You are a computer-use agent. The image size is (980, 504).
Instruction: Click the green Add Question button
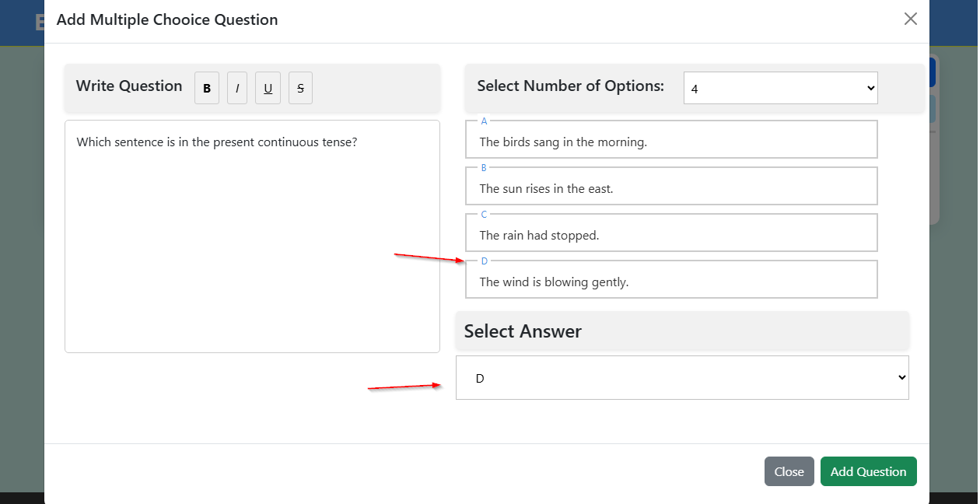coord(869,471)
